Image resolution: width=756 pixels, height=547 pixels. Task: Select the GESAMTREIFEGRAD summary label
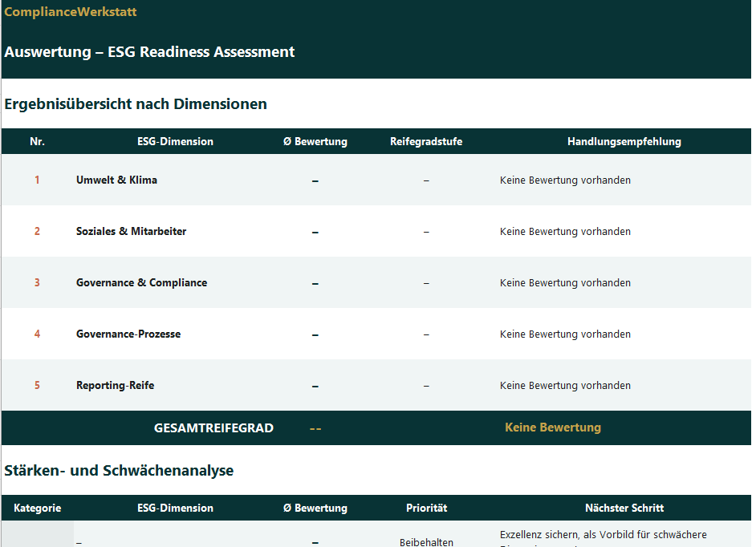tap(213, 428)
